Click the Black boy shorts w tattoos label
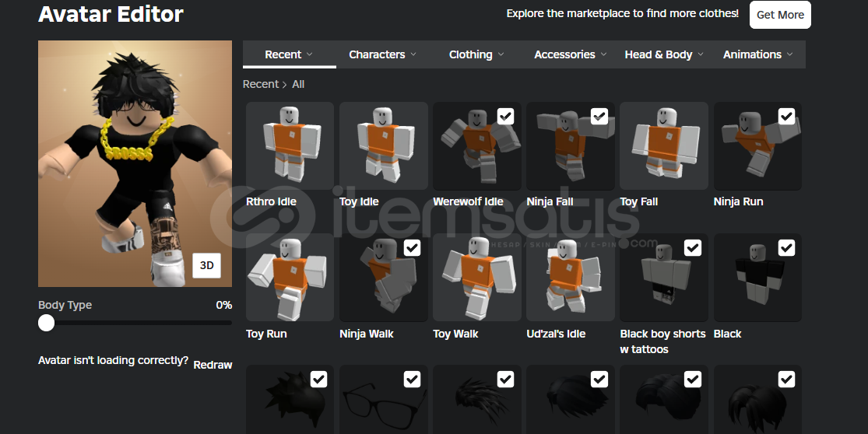The image size is (868, 434). (662, 341)
